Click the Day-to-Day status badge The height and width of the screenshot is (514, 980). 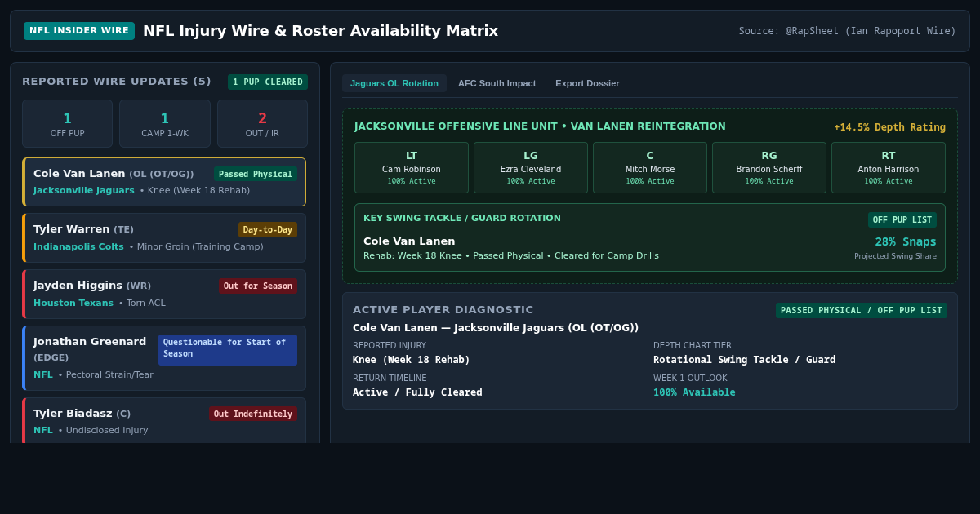click(268, 229)
